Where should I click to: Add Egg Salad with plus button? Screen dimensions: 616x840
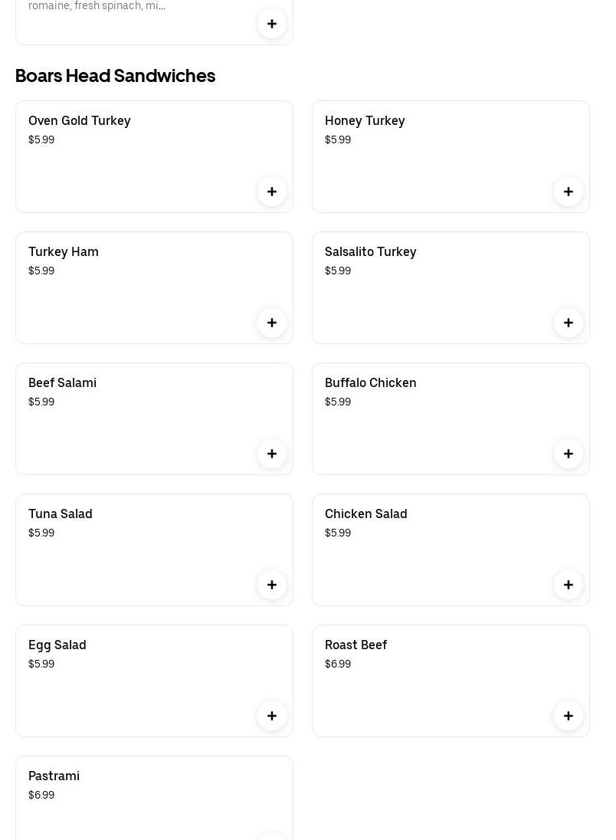(x=272, y=716)
